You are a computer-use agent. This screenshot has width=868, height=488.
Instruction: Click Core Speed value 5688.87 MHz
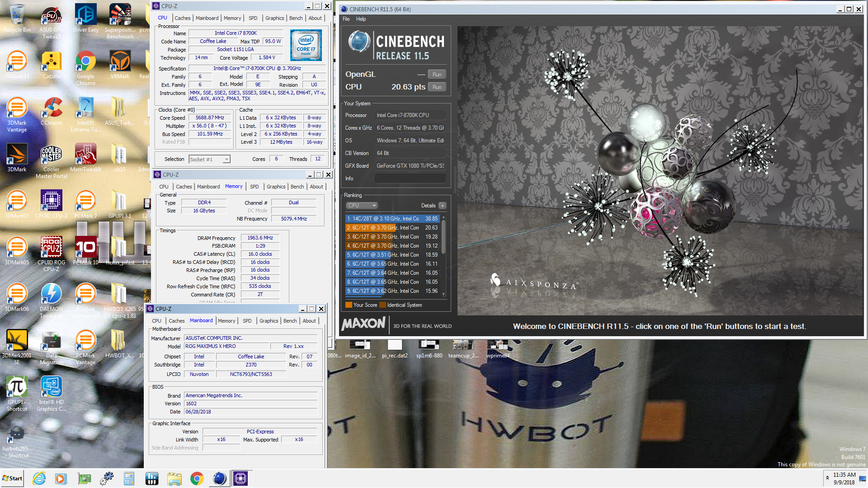210,117
